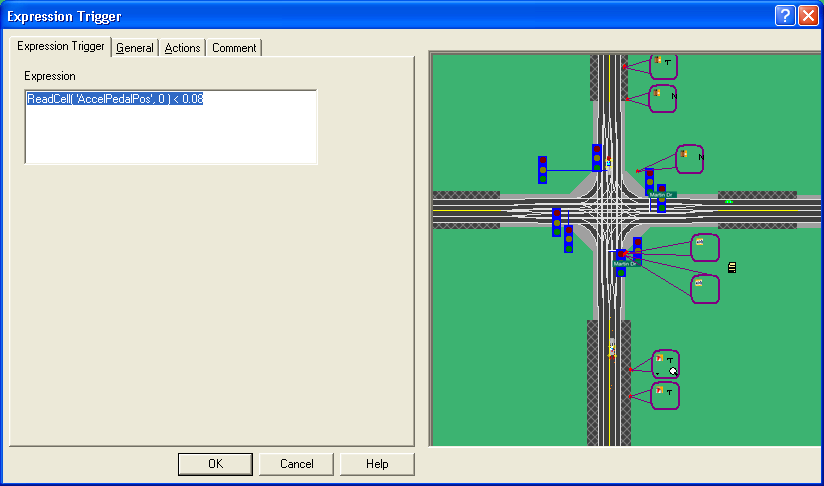824x486 pixels.
Task: Pick the N trigger box nearest the intersection
Action: [x=689, y=158]
